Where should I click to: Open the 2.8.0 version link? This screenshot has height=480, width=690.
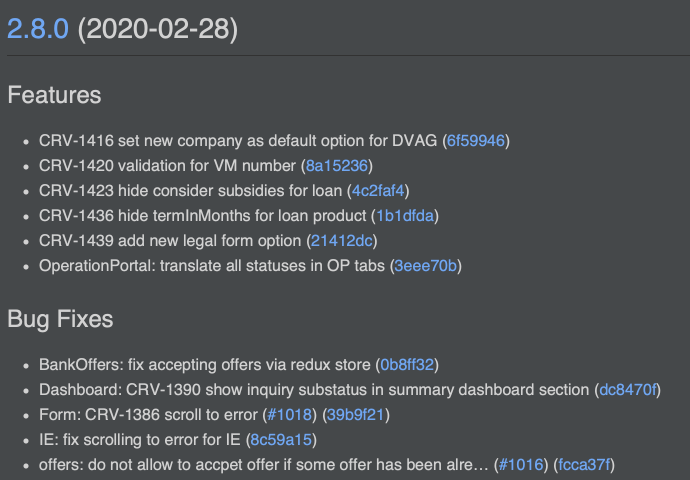(37, 29)
